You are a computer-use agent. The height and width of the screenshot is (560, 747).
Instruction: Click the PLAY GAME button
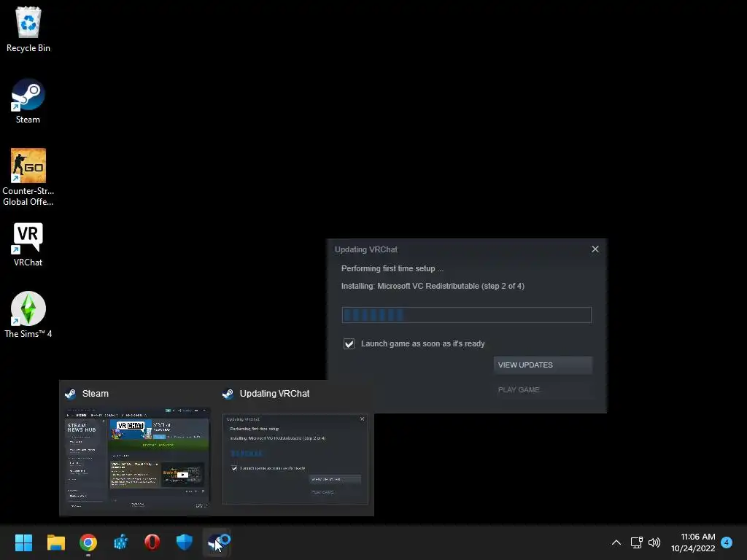point(543,389)
